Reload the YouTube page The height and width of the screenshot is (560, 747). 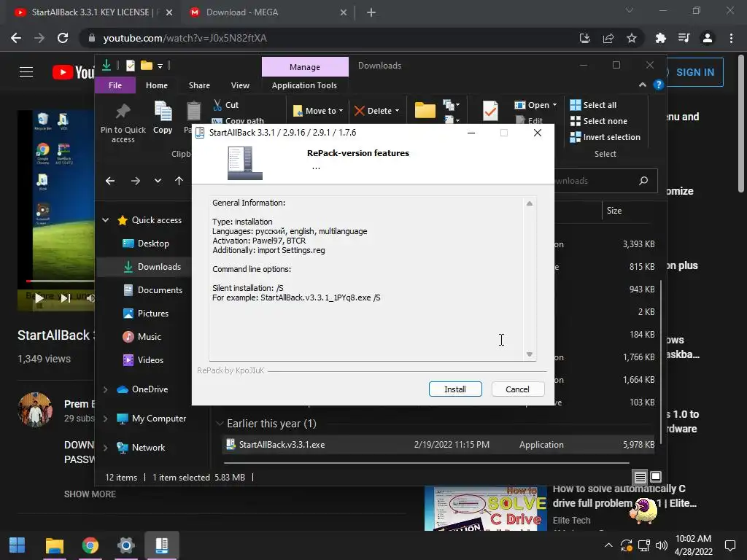pyautogui.click(x=63, y=38)
